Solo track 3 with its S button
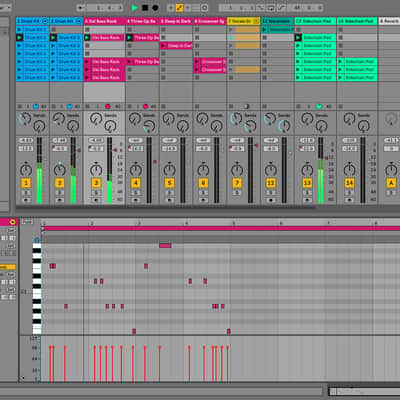 point(96,193)
